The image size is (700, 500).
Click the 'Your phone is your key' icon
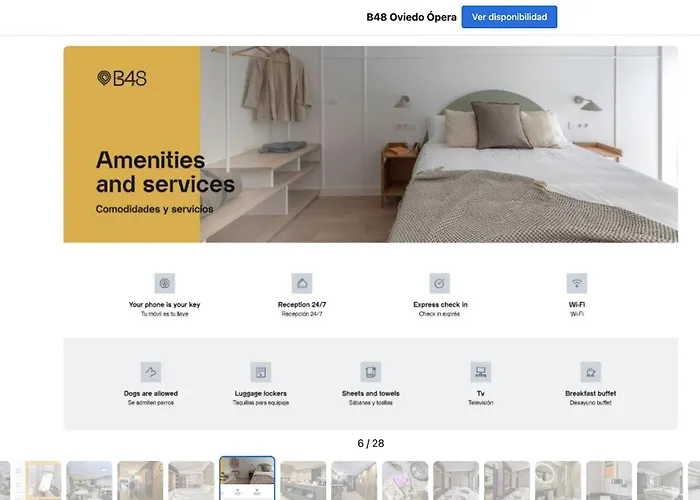point(165,283)
